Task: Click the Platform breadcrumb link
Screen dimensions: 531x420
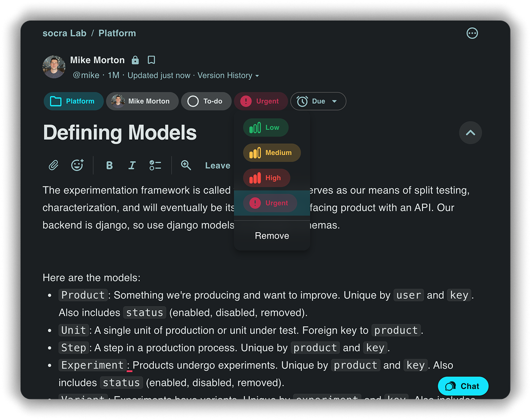Action: 117,33
